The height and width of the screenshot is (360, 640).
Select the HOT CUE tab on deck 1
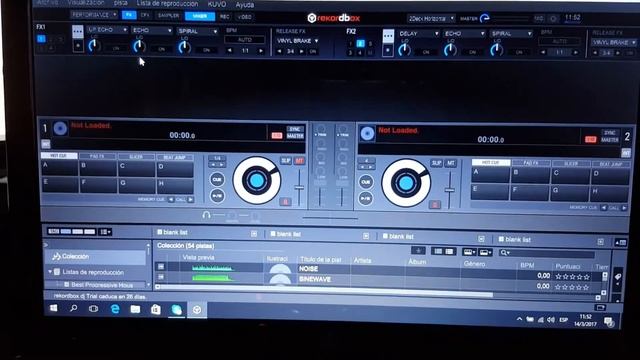pyautogui.click(x=59, y=156)
